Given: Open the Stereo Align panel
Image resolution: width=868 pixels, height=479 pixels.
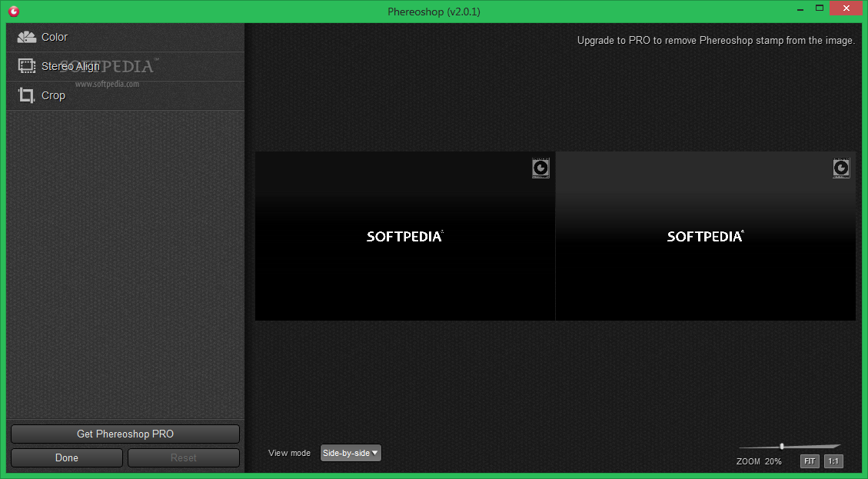Looking at the screenshot, I should click(x=125, y=66).
